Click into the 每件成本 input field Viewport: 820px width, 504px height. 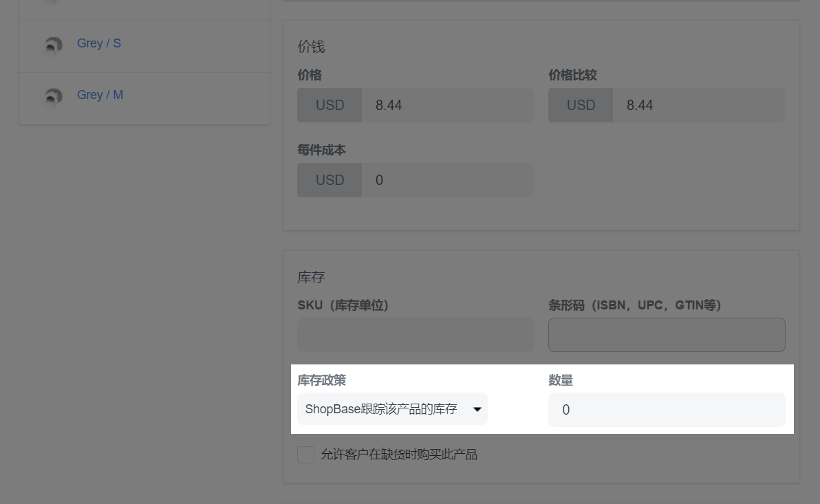(x=447, y=180)
